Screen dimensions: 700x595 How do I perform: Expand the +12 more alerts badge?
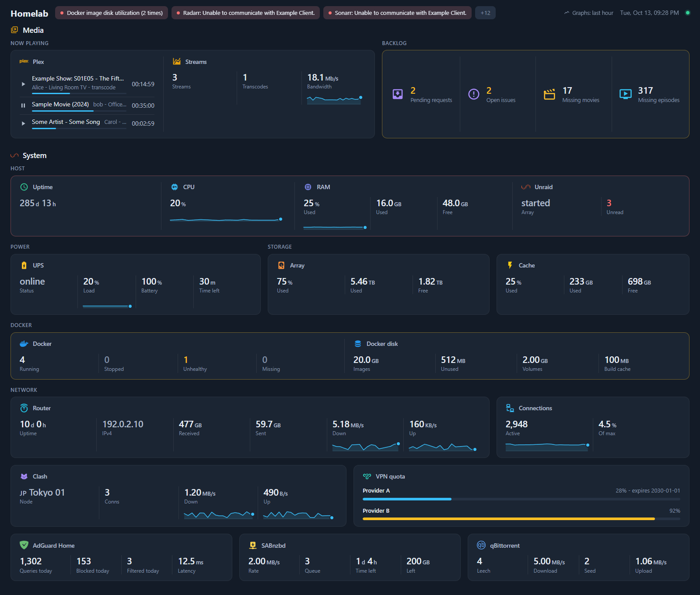coord(485,13)
